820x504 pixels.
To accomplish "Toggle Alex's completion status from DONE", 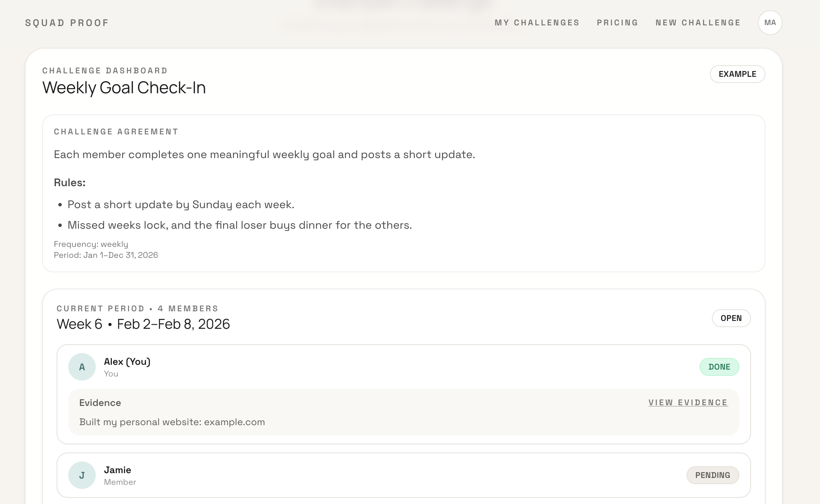I will point(719,367).
